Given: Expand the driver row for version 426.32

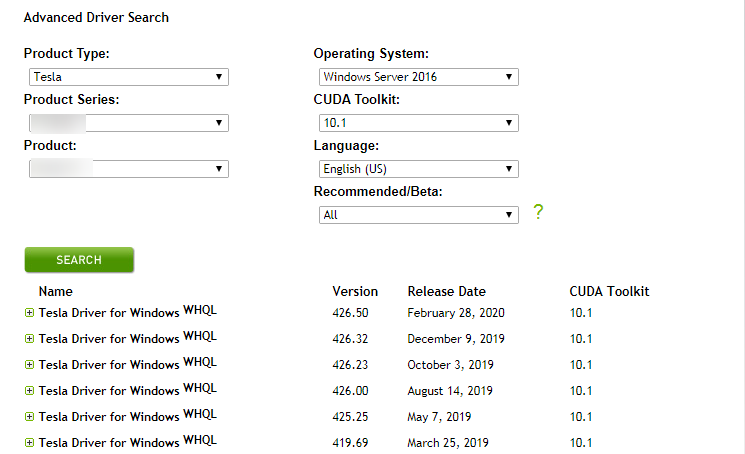Looking at the screenshot, I should coord(29,339).
